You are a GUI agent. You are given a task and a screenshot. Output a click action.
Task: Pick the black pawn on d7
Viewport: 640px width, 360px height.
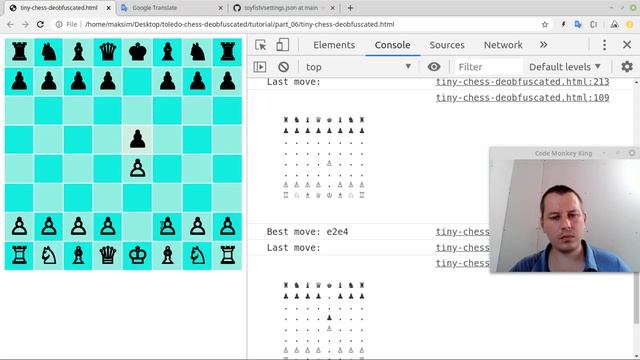point(108,81)
